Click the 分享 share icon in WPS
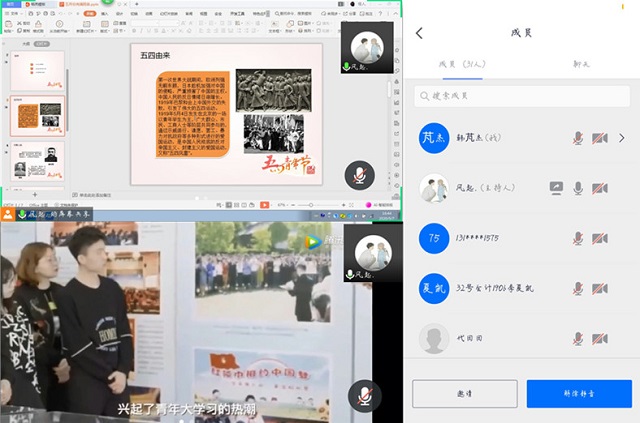Screen dimensions: 640x423 point(350,13)
